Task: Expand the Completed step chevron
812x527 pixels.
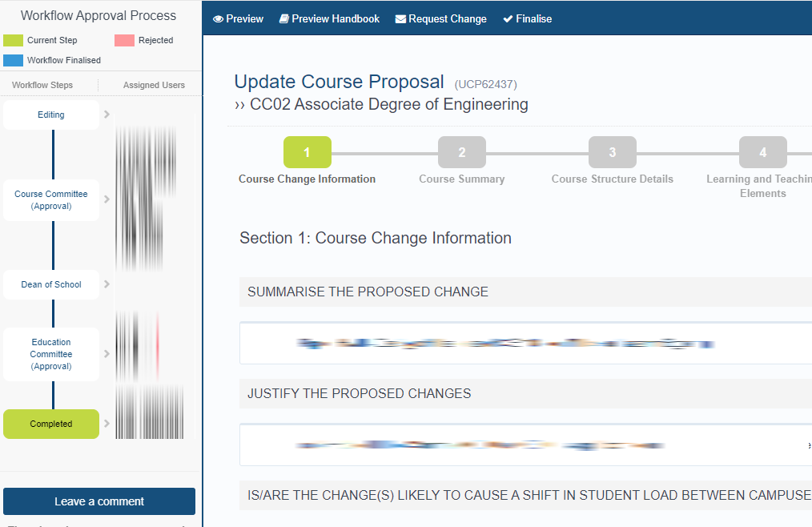Action: tap(107, 424)
